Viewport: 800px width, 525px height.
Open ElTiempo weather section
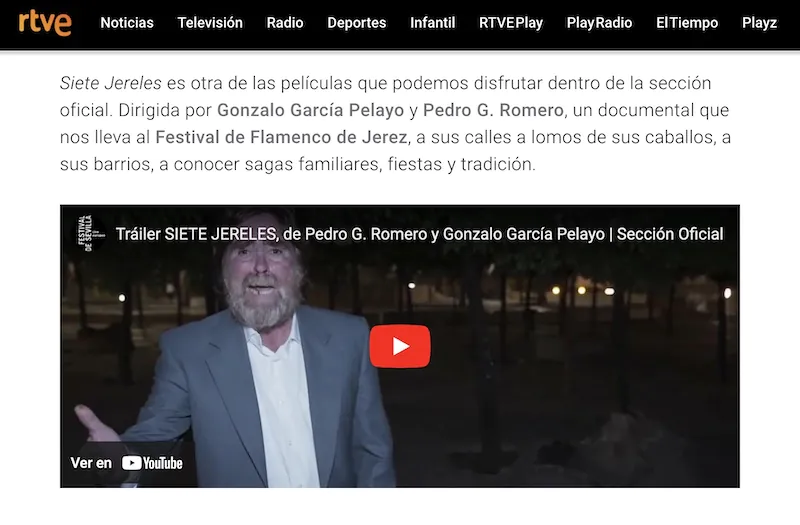tap(687, 23)
